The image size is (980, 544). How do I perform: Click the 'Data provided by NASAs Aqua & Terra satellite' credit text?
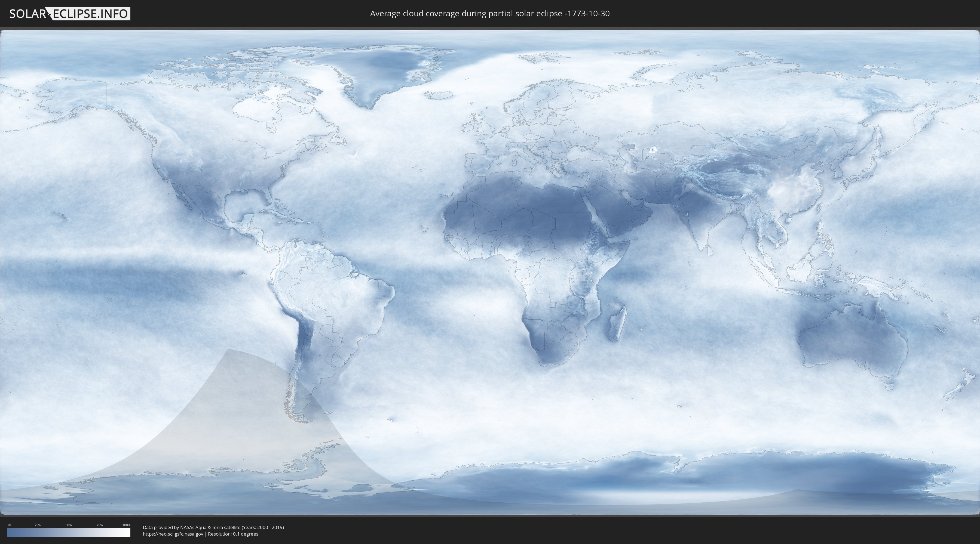click(x=191, y=527)
